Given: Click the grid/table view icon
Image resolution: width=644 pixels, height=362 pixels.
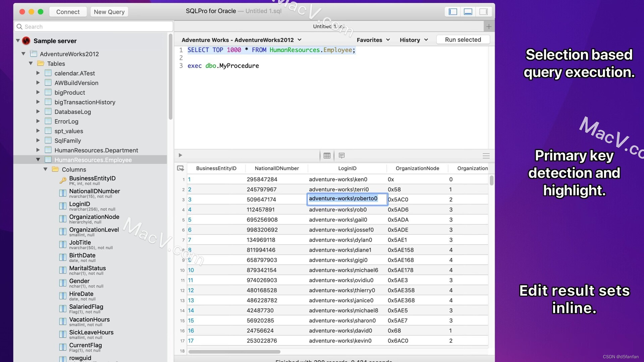Looking at the screenshot, I should click(x=327, y=155).
